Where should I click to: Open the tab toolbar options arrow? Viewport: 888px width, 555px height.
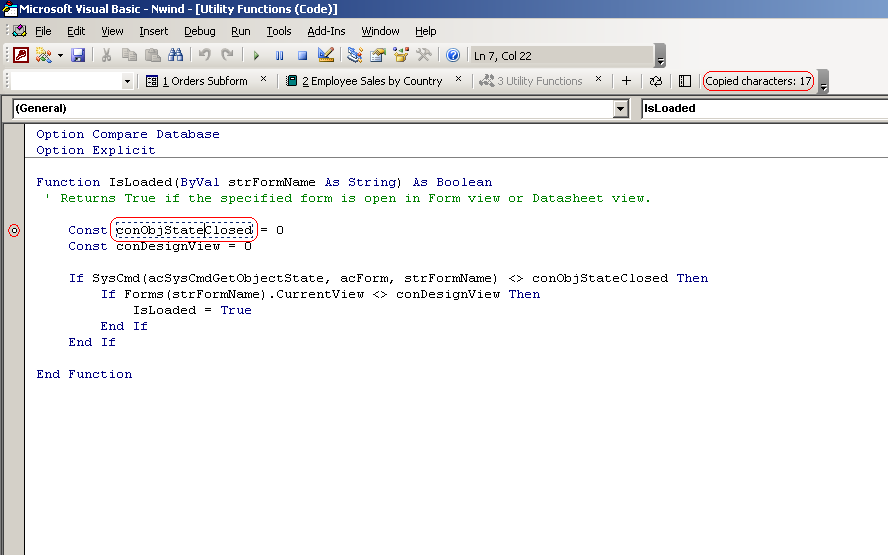[824, 82]
